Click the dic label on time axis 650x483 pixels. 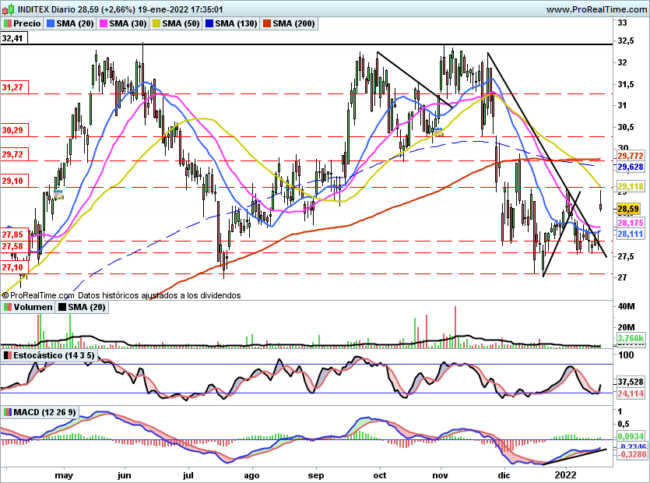[x=504, y=475]
